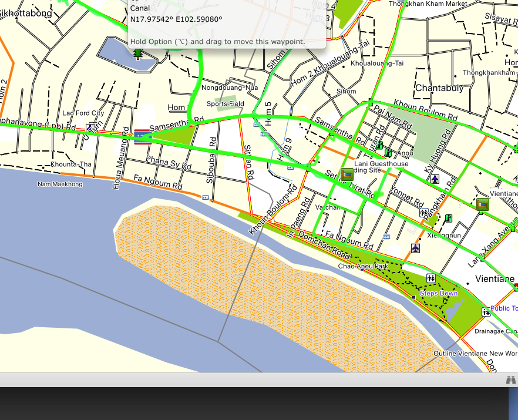Image resolution: width=518 pixels, height=420 pixels.
Task: Click the restroom icon beside Public Toilet label
Action: (x=485, y=312)
